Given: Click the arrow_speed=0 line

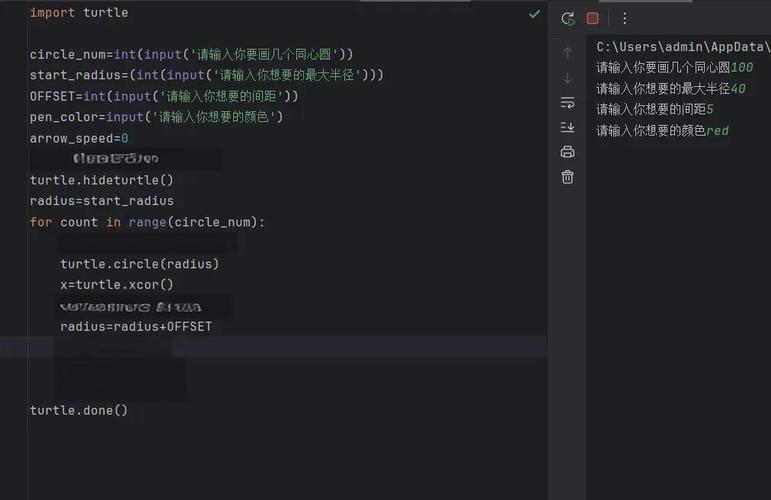Looking at the screenshot, I should pos(79,138).
